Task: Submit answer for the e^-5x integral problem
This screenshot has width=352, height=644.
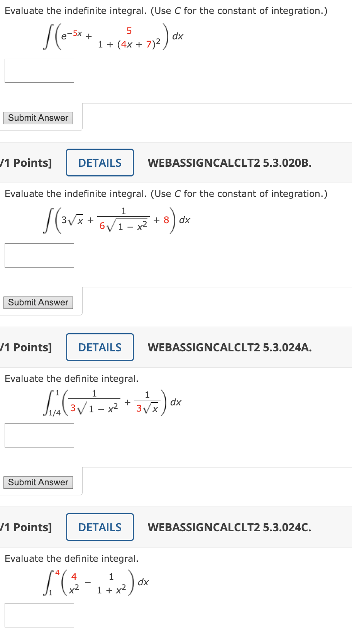Action: click(x=38, y=118)
